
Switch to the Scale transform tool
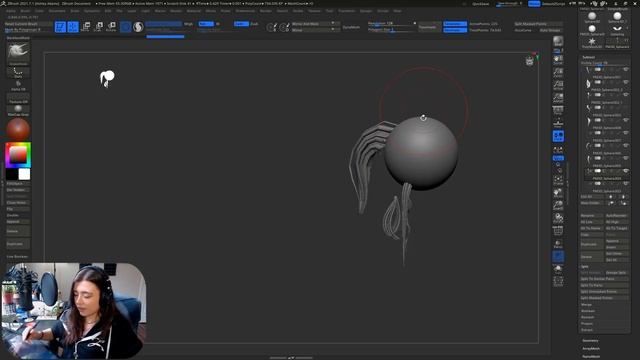coord(98,27)
